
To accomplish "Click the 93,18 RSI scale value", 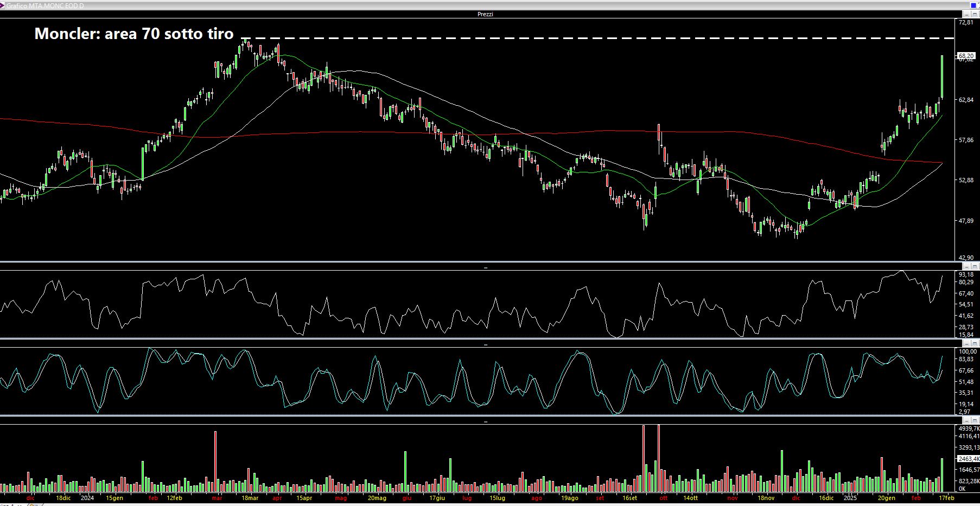I will 966,274.
